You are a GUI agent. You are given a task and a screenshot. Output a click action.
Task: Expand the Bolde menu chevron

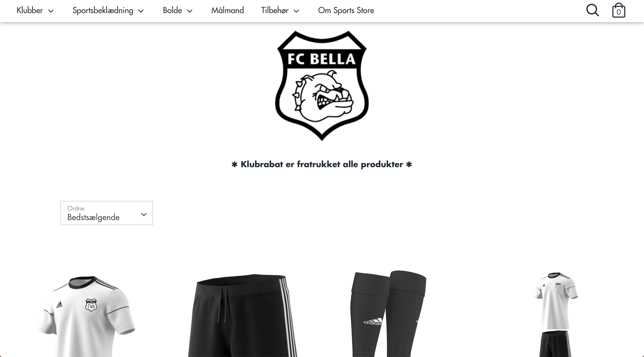[190, 11]
